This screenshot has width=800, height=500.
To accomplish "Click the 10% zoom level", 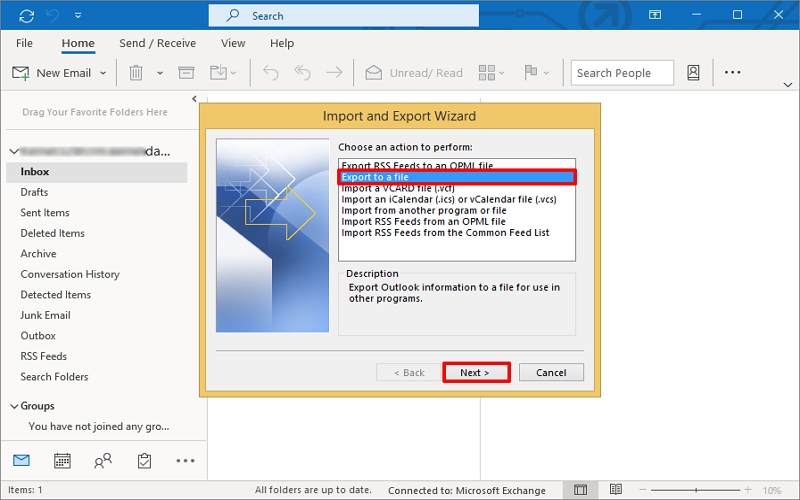I will (772, 491).
